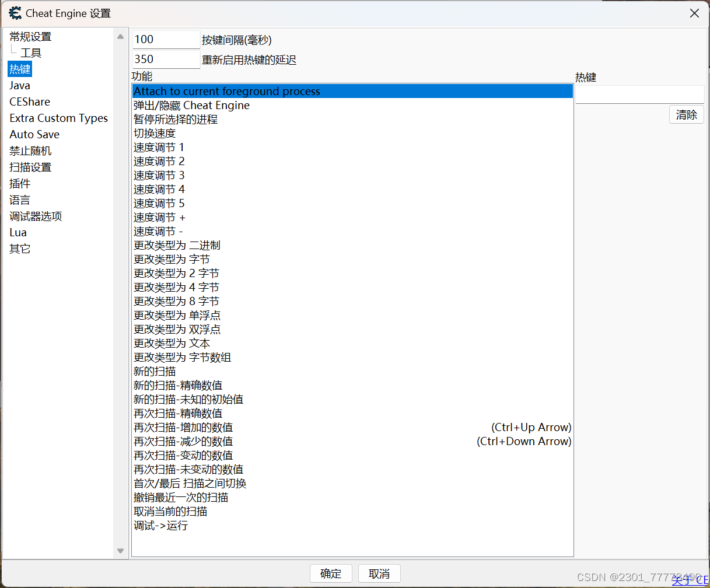The image size is (710, 588).
Task: Click the 按键间隔 input field showing 100
Action: pos(166,40)
